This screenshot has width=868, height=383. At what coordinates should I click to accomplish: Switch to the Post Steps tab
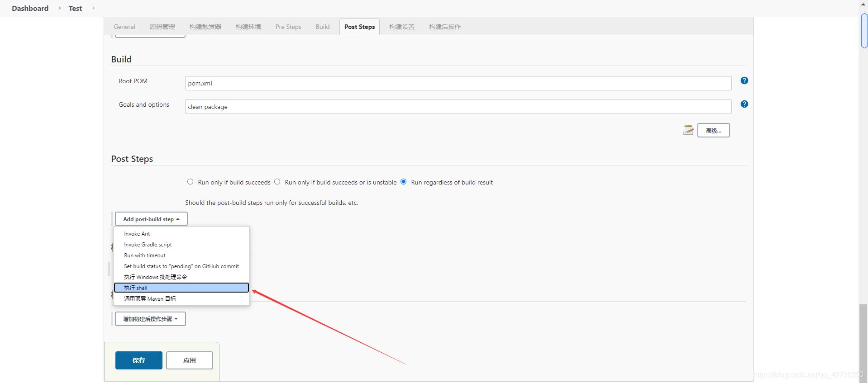click(359, 27)
